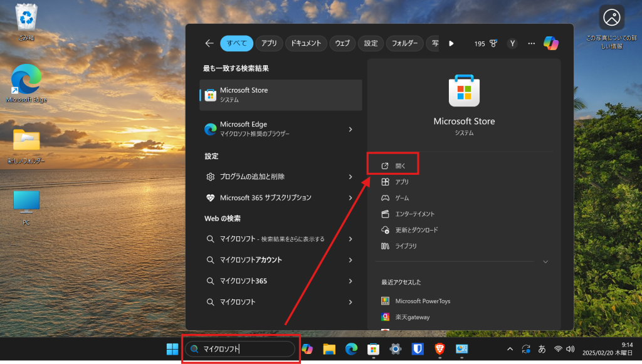The height and width of the screenshot is (364, 642).
Task: Launch Brave browser from taskbar
Action: tap(440, 349)
